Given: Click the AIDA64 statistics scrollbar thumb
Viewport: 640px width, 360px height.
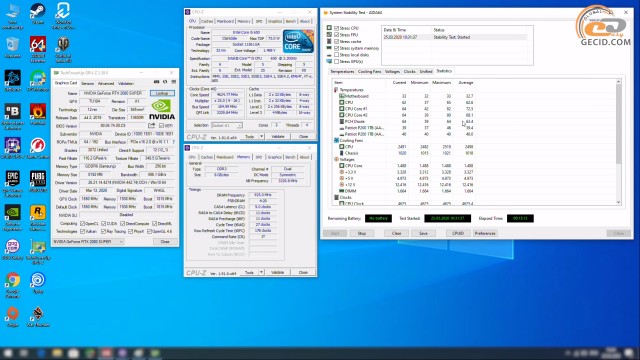Looking at the screenshot, I should click(x=618, y=124).
